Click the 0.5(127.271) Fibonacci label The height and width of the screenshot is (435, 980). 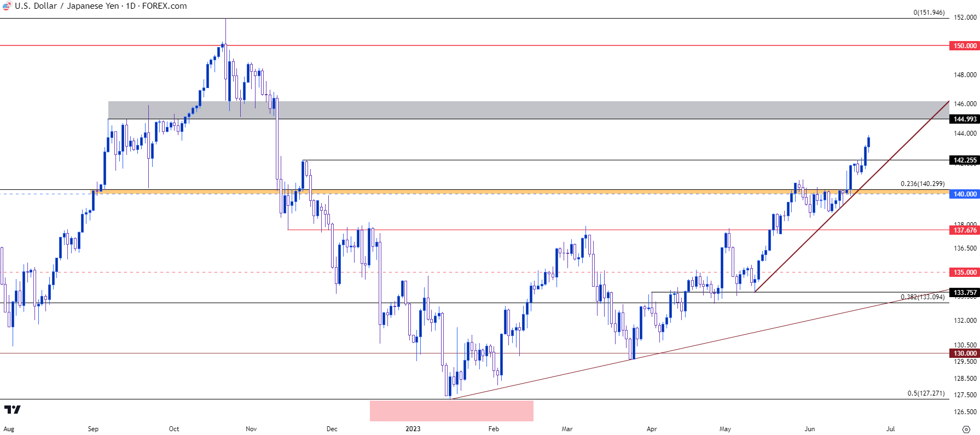click(926, 393)
